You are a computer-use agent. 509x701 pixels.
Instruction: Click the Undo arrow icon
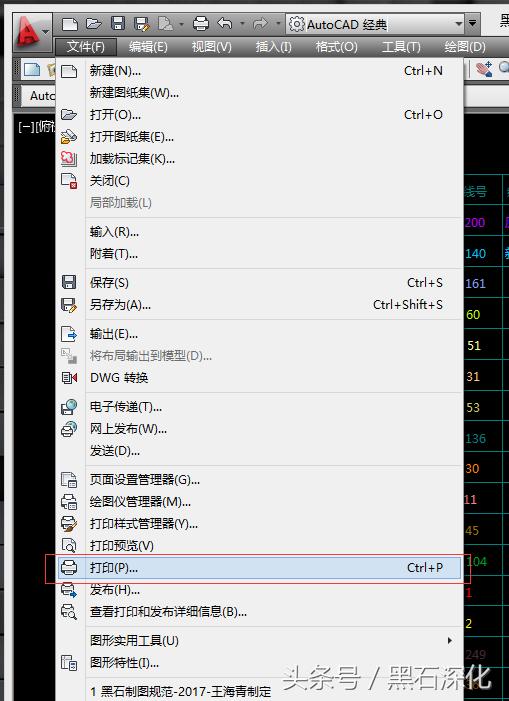[x=225, y=23]
